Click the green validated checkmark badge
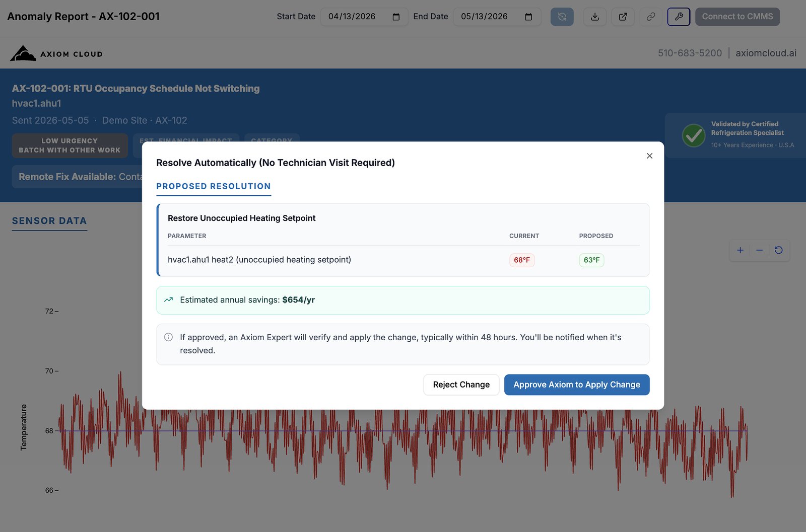This screenshot has width=806, height=532. click(x=693, y=135)
